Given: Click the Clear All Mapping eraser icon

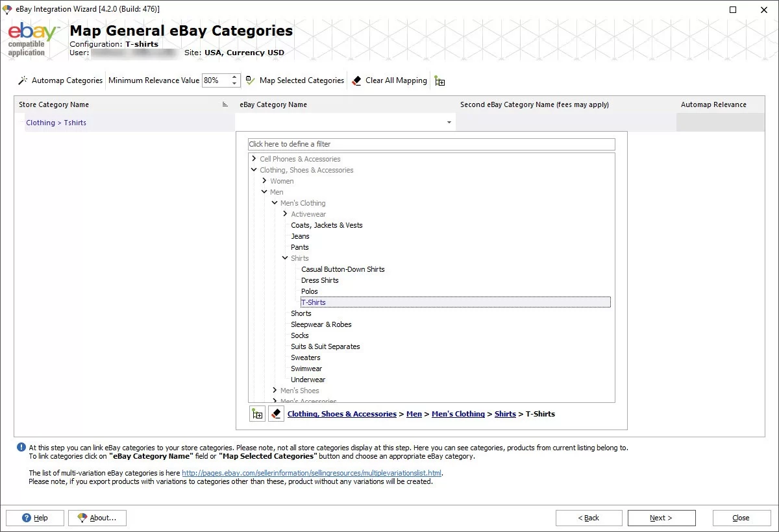Looking at the screenshot, I should (x=356, y=80).
